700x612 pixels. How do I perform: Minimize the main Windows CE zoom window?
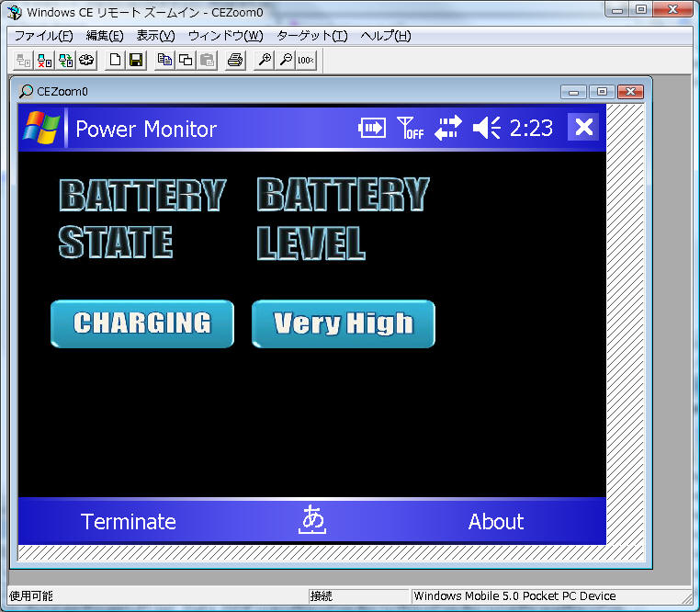[x=618, y=9]
